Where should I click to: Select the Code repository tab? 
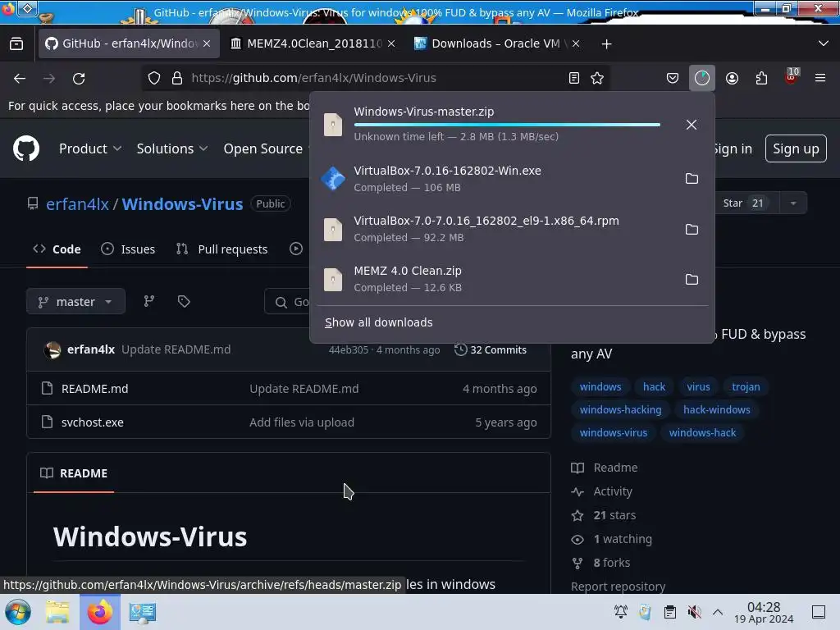[57, 249]
